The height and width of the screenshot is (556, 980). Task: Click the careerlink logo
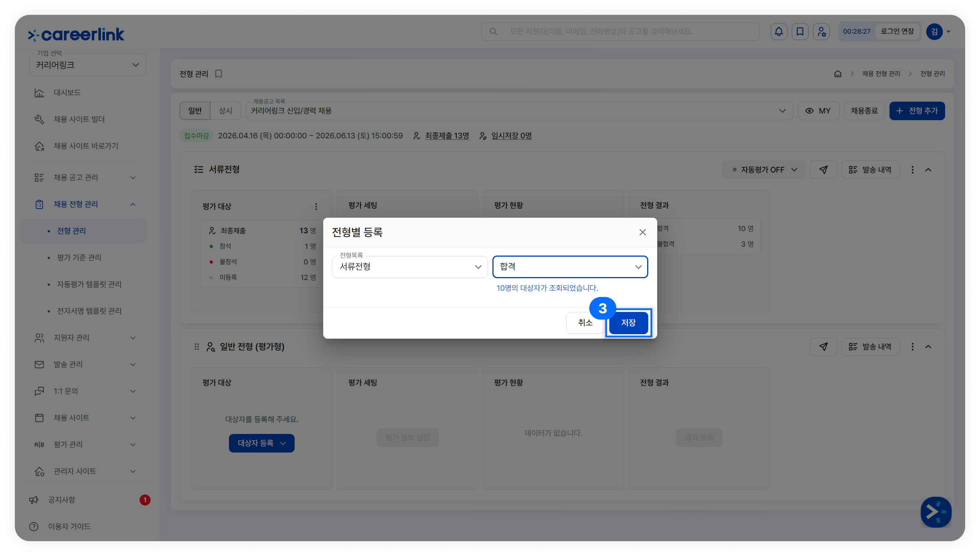(76, 35)
